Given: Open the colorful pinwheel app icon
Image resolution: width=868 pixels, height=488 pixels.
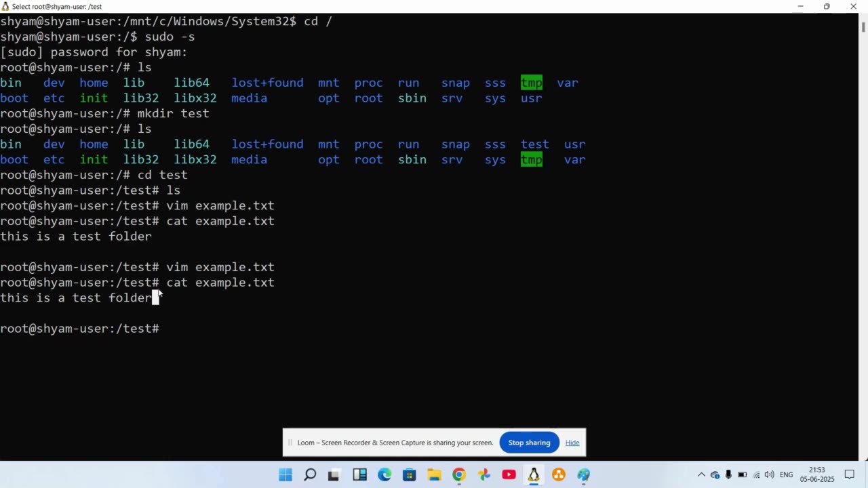Looking at the screenshot, I should click(x=484, y=475).
